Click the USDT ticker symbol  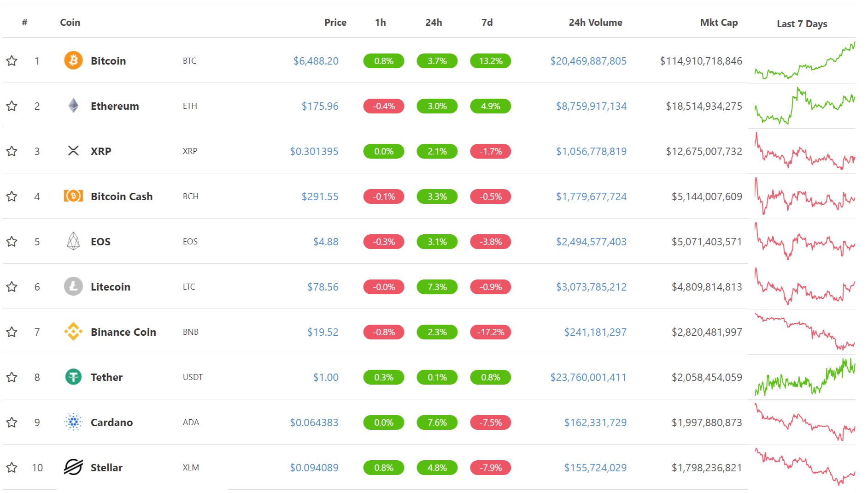coord(193,377)
